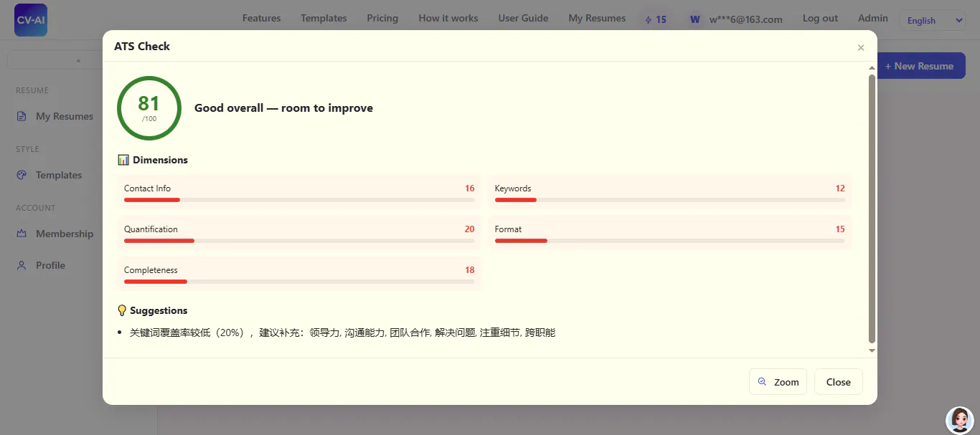Close the ATS Check dialog with X
Image resolution: width=980 pixels, height=435 pixels.
pos(861,47)
